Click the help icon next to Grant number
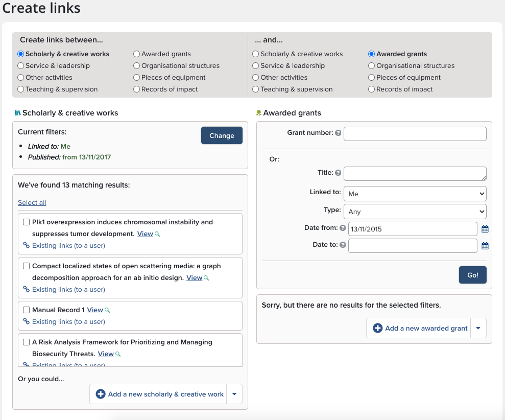 point(338,133)
